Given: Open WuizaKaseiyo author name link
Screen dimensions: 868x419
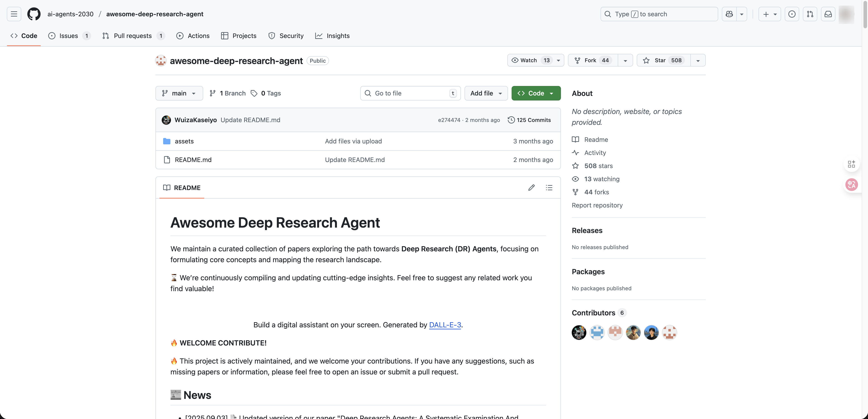Looking at the screenshot, I should [196, 120].
